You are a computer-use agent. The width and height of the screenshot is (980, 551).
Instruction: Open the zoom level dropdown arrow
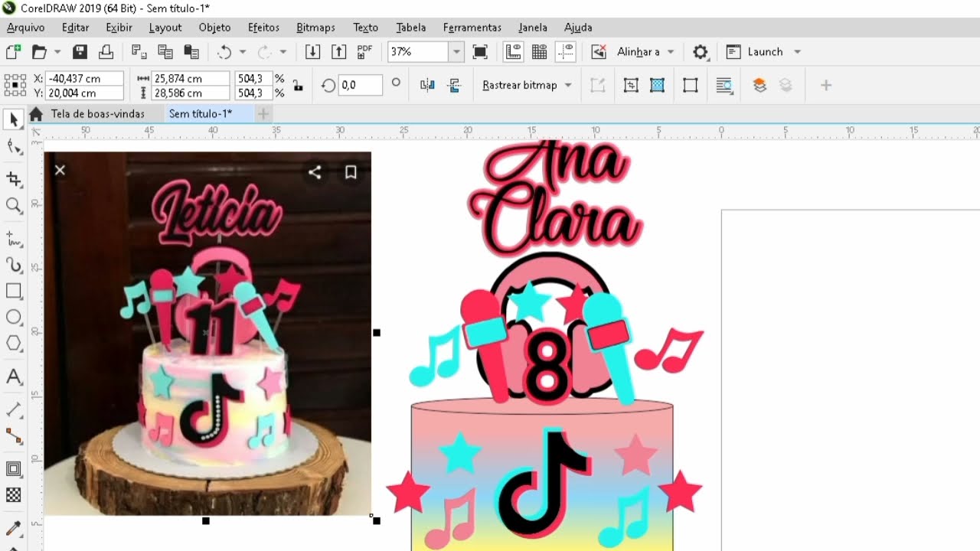point(456,52)
